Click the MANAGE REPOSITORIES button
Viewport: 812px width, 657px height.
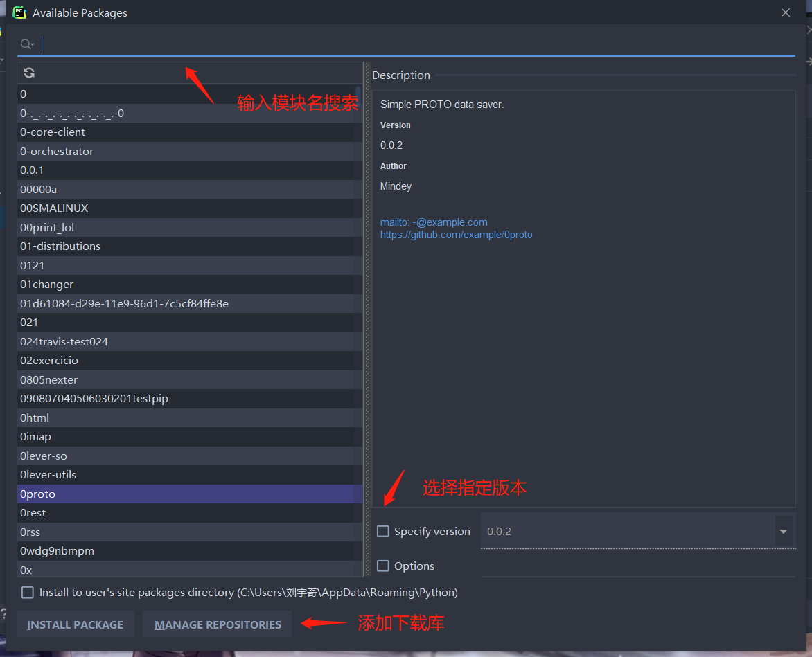218,624
